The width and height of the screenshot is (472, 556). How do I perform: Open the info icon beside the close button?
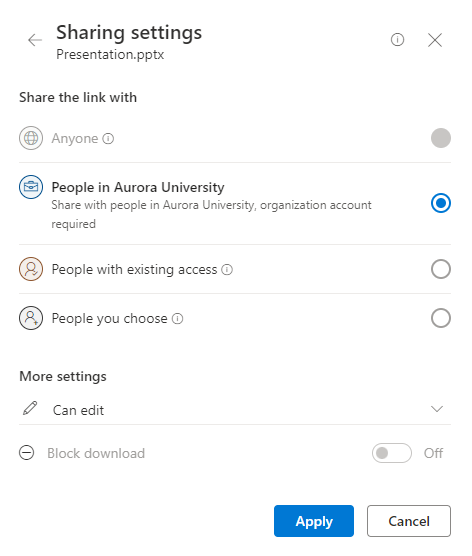[397, 40]
